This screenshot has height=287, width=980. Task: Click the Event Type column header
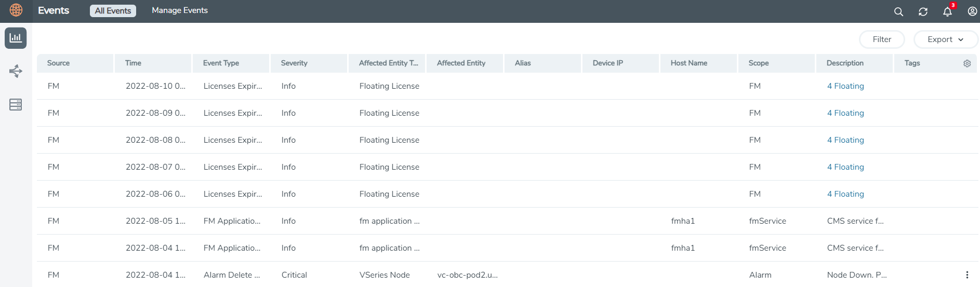[221, 63]
